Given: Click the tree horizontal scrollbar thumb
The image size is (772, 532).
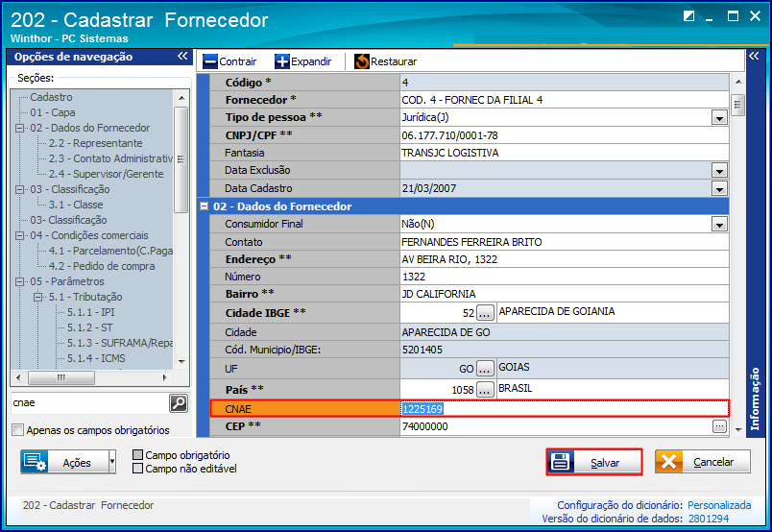Looking at the screenshot, I should tap(61, 377).
